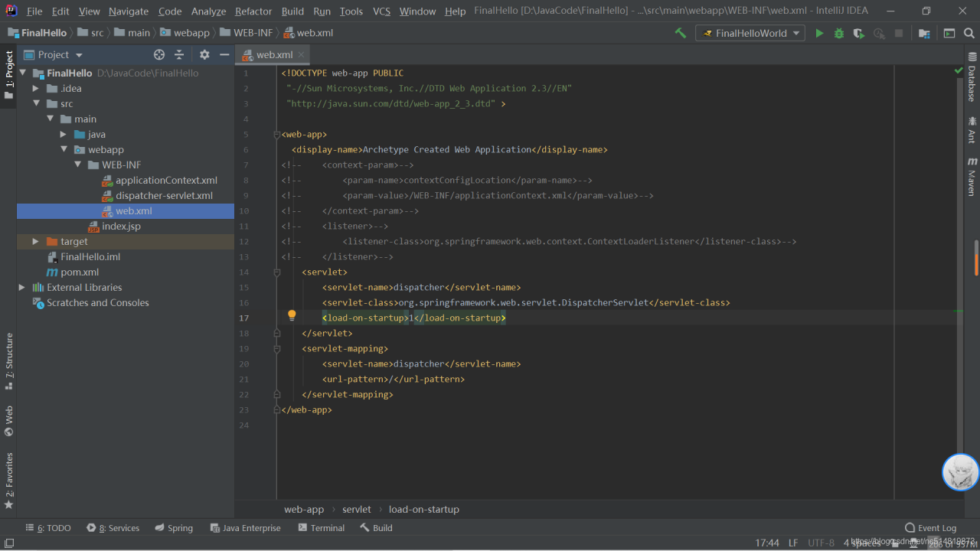Viewport: 980px width, 551px height.
Task: Click Scratches and Consoles node
Action: click(97, 302)
